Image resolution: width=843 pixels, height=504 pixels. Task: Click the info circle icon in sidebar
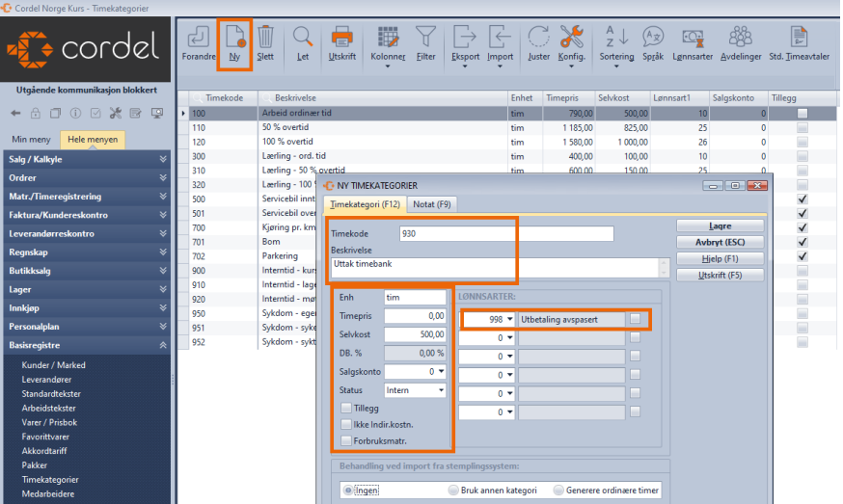(x=75, y=114)
